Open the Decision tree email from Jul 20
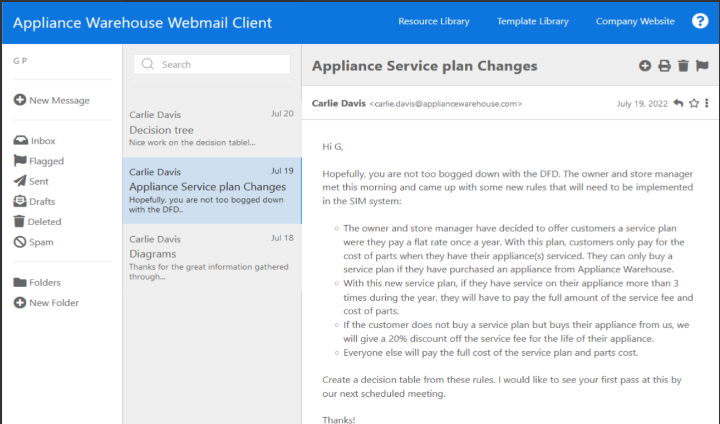This screenshot has width=720, height=424. 212,128
